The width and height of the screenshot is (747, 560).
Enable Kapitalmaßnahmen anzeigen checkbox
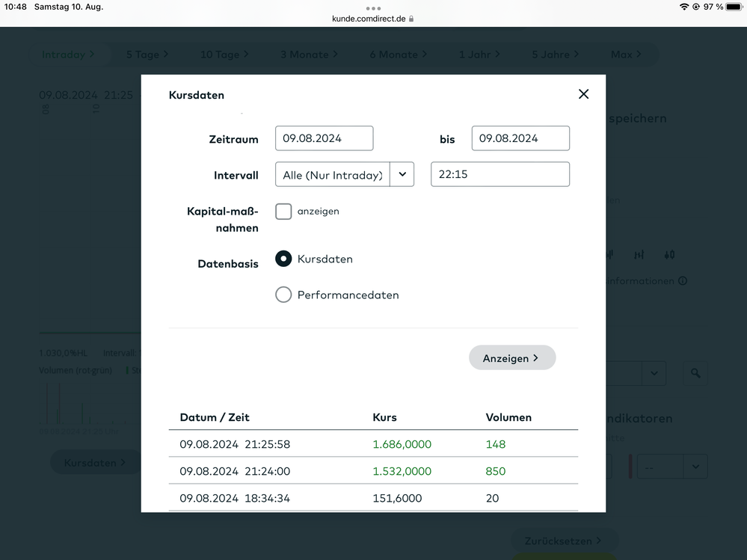click(283, 212)
